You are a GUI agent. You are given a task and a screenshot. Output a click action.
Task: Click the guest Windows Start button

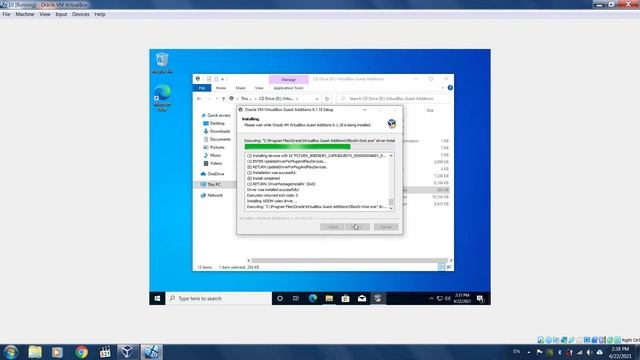[157, 298]
